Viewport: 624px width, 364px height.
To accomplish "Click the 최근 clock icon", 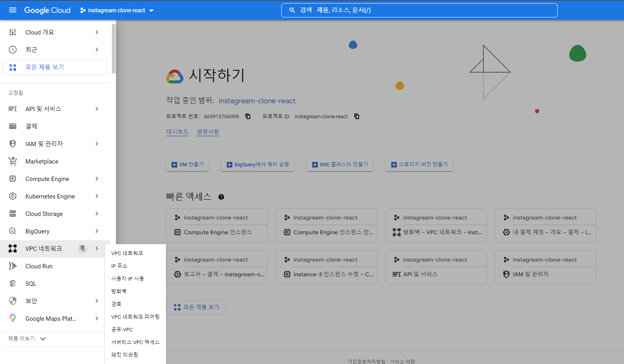I will point(13,50).
